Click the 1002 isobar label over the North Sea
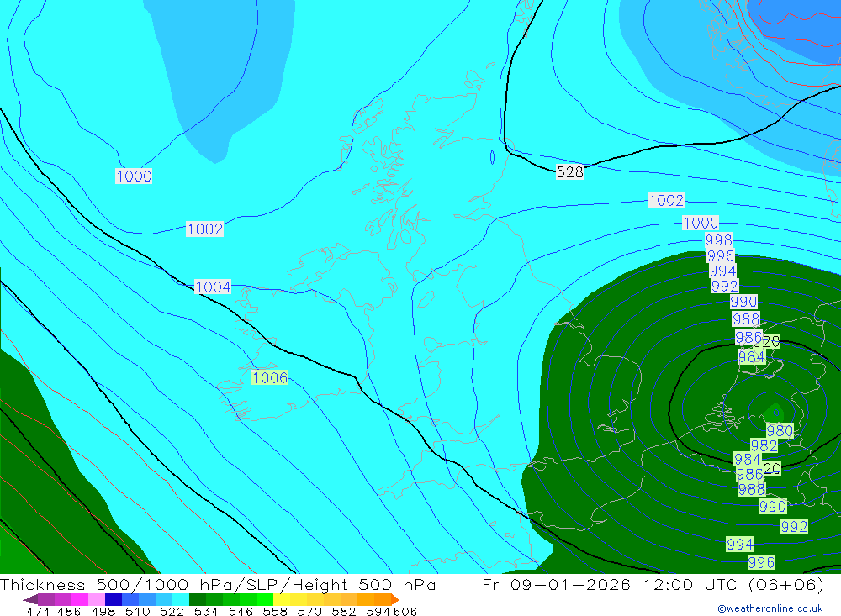Image resolution: width=841 pixels, height=616 pixels. 666,200
